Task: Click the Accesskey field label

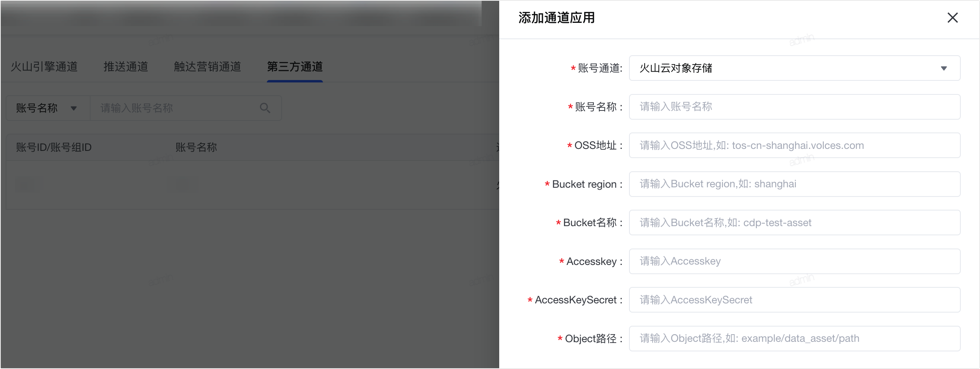Action: coord(591,261)
